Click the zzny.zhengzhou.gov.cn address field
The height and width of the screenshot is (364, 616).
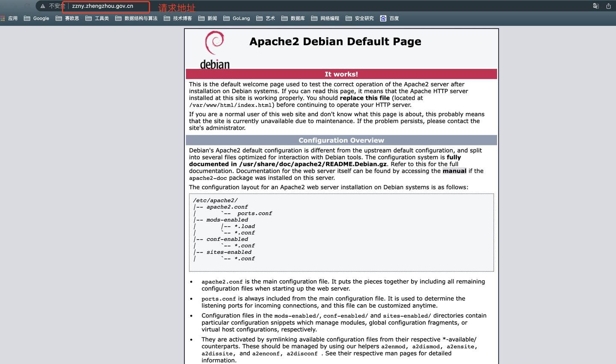[103, 6]
